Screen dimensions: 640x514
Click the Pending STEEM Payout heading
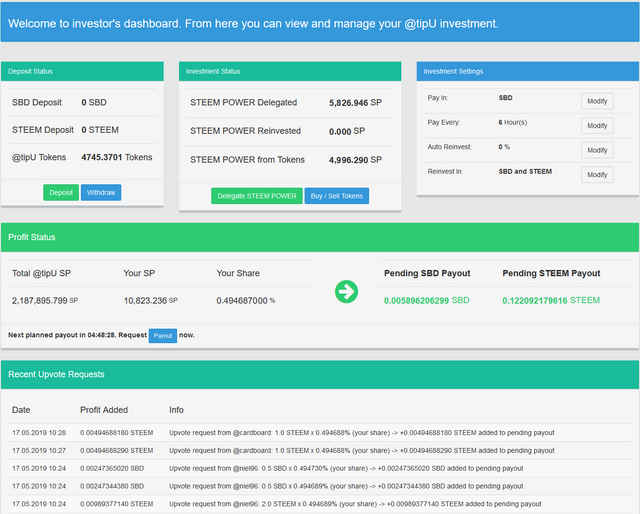pos(551,273)
